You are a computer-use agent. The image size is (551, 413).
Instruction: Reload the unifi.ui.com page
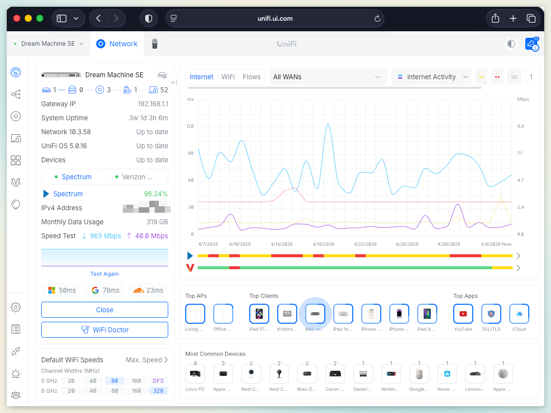[x=377, y=19]
